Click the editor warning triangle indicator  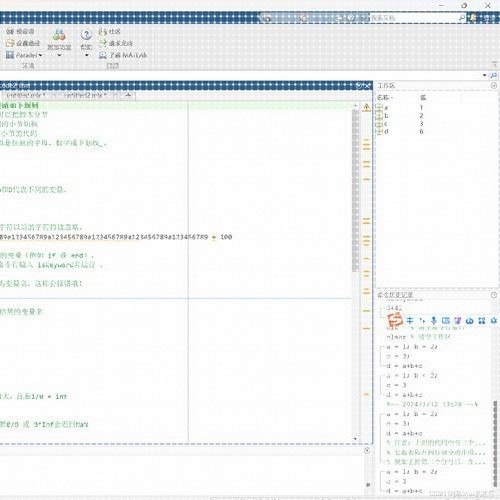(366, 107)
